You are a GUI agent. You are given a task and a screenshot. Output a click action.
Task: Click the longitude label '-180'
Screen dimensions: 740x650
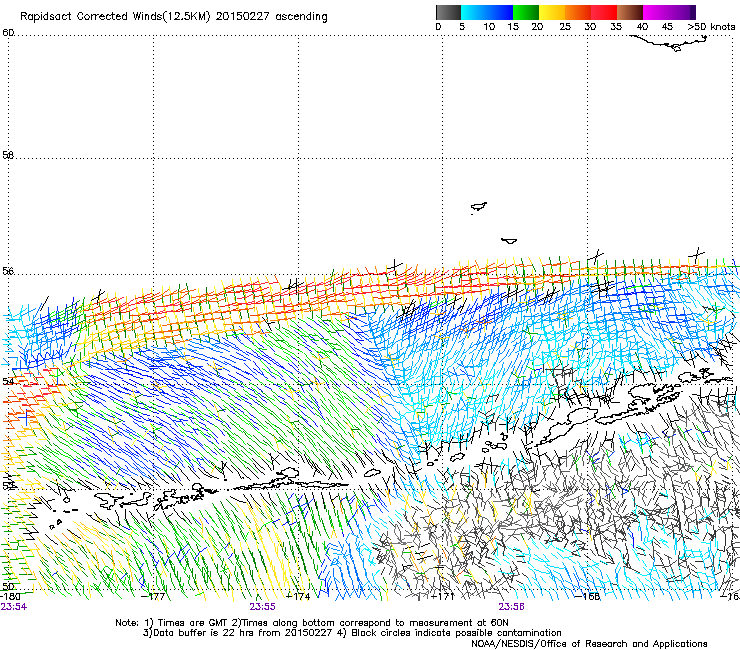pos(9,597)
